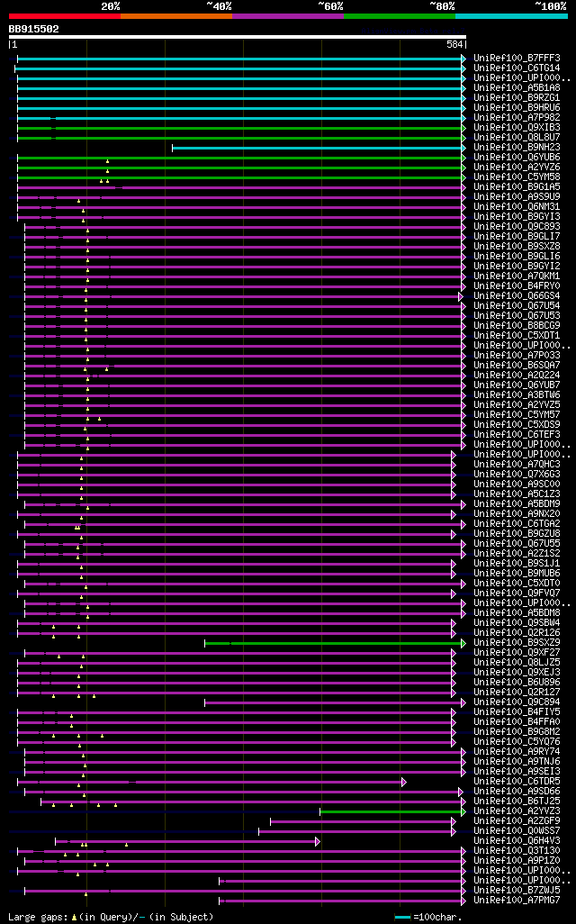The width and height of the screenshot is (576, 924).
Task: Click the cyan 100char scale bar
Action: pyautogui.click(x=402, y=918)
